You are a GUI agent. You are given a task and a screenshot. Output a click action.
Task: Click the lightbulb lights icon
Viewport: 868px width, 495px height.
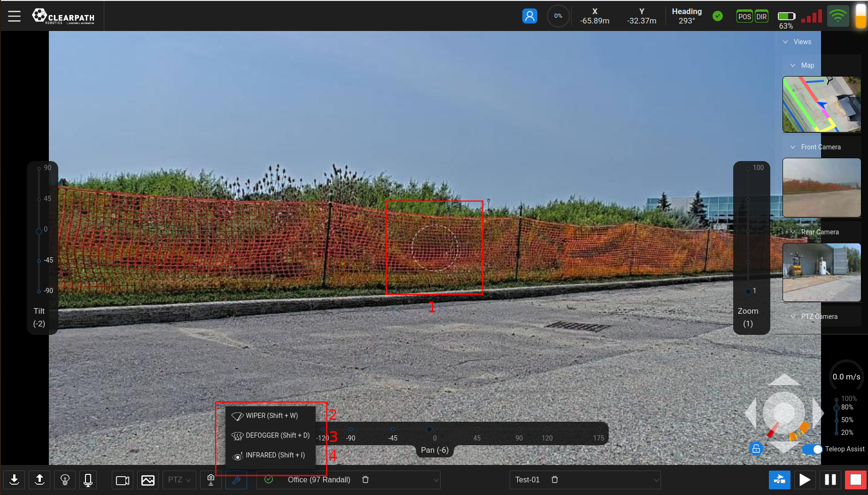click(x=65, y=480)
